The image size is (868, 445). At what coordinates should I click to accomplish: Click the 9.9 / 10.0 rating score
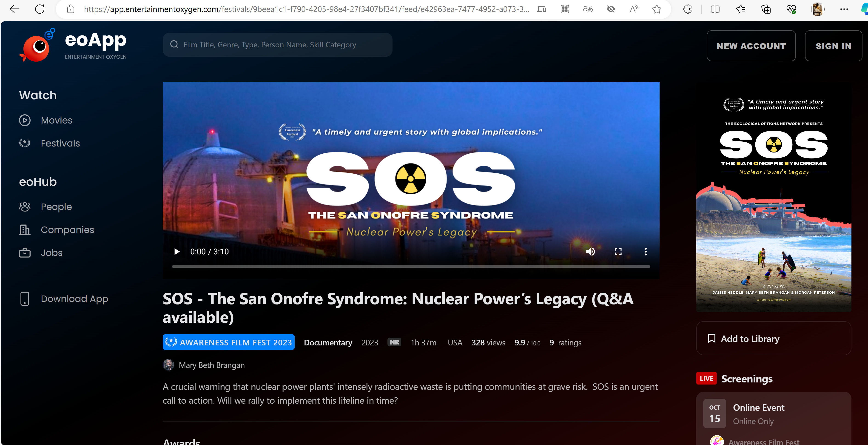(527, 342)
